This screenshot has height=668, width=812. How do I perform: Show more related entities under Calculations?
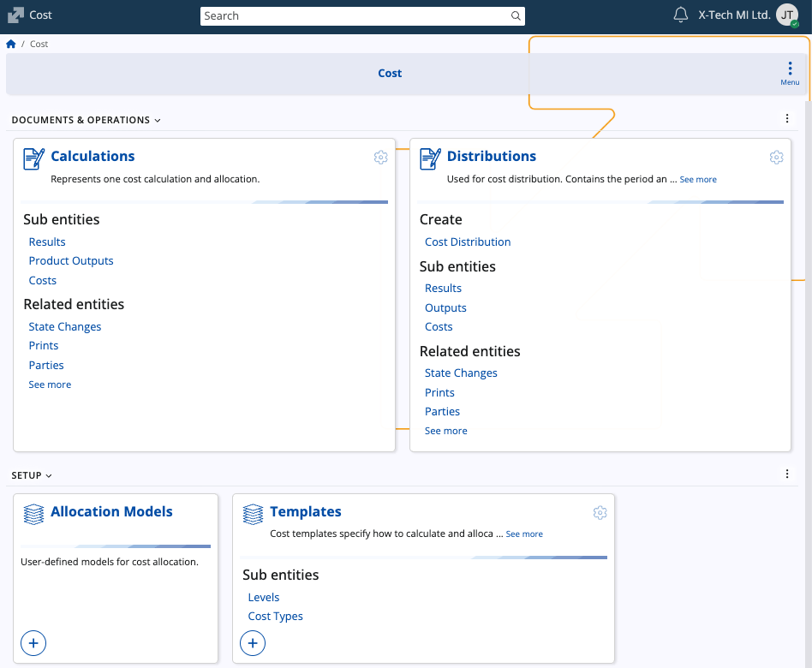[50, 385]
